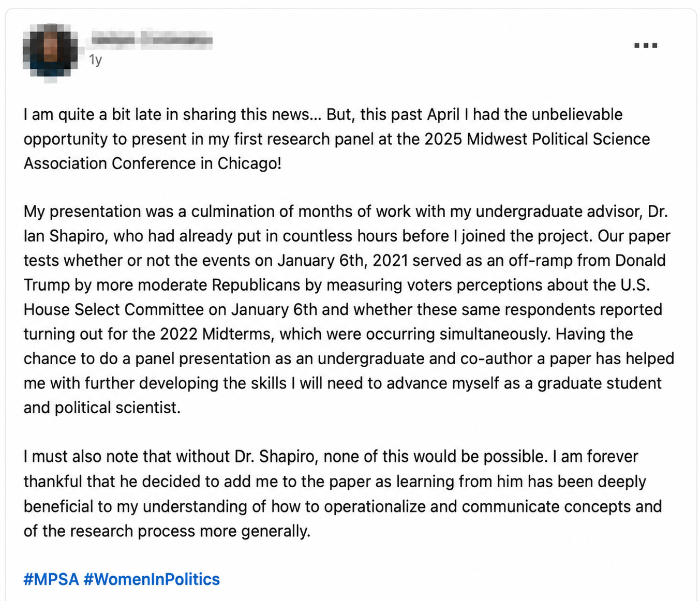Open the three-dot post options menu
Viewport: 700px width, 601px height.
(646, 46)
